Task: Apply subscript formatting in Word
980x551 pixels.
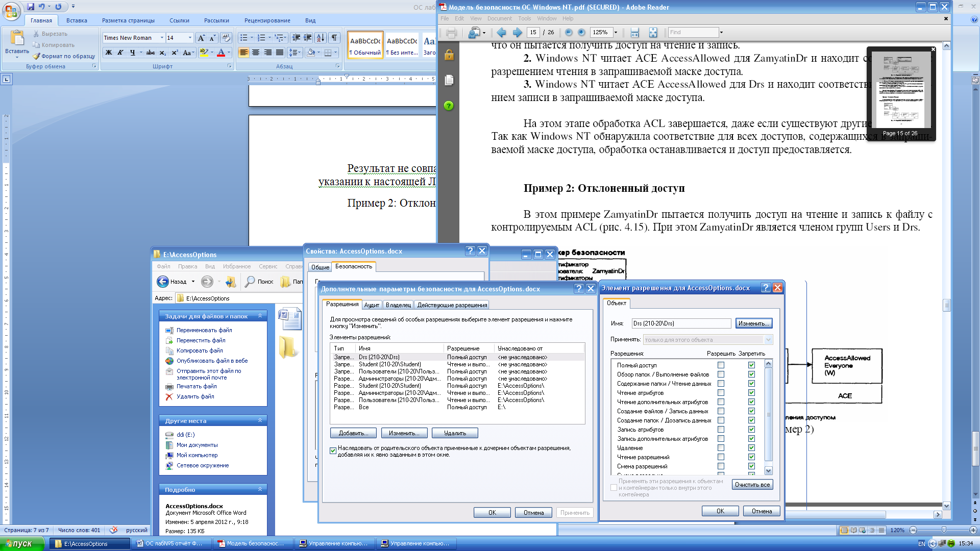Action: [162, 53]
